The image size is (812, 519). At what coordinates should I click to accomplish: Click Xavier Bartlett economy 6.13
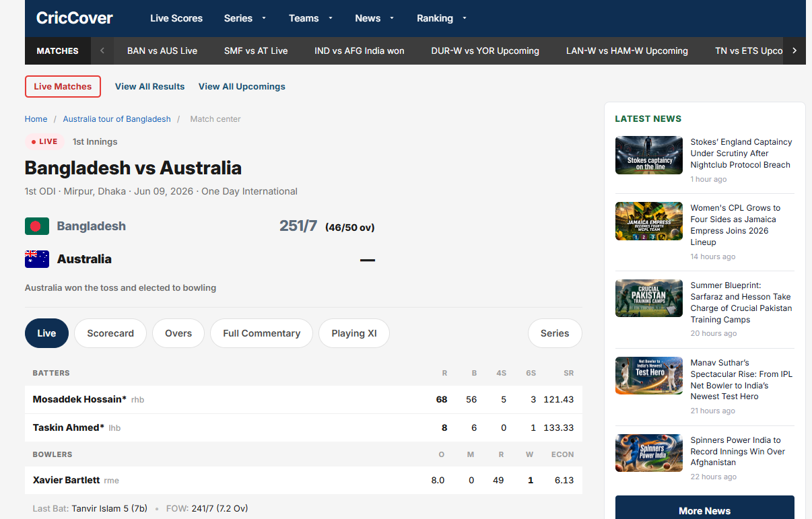point(564,480)
